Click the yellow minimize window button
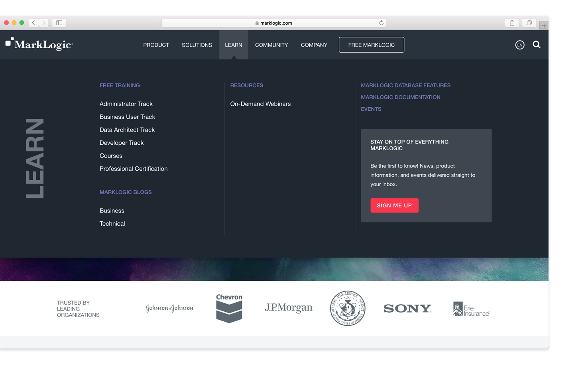588x368 pixels. (x=14, y=23)
